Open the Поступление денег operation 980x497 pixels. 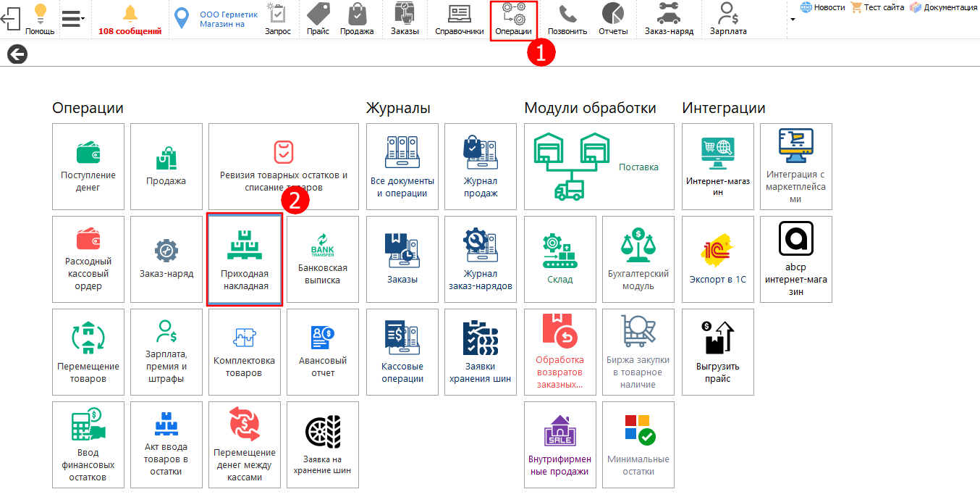click(x=88, y=166)
